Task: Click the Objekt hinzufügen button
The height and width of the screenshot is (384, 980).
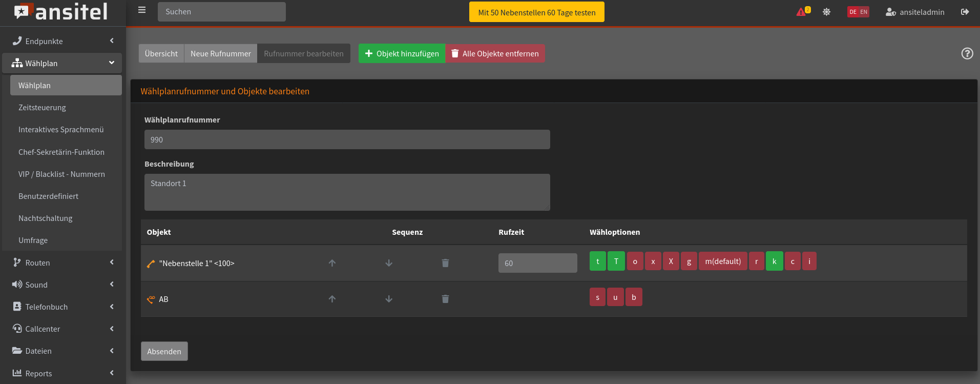Action: (402, 53)
